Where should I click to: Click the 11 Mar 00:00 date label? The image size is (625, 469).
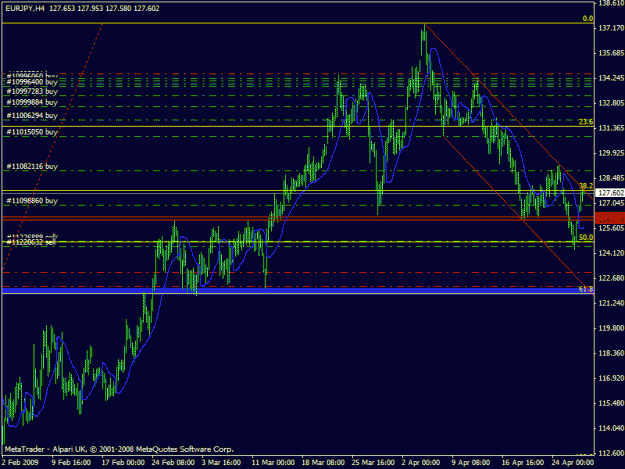point(273,463)
